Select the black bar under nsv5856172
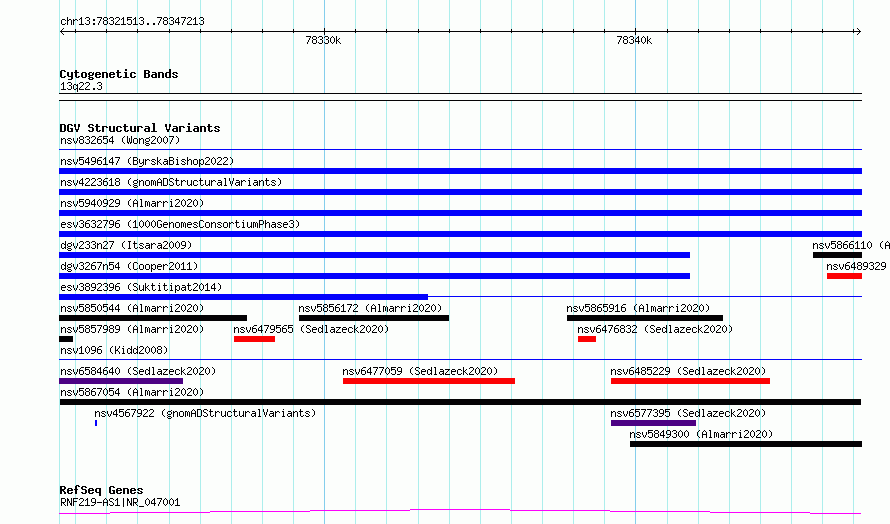 [x=374, y=318]
